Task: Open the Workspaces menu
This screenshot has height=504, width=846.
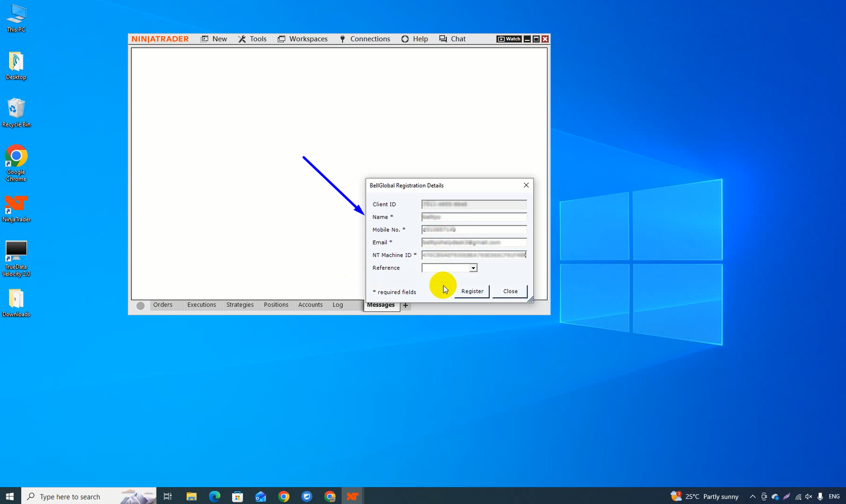Action: [302, 39]
